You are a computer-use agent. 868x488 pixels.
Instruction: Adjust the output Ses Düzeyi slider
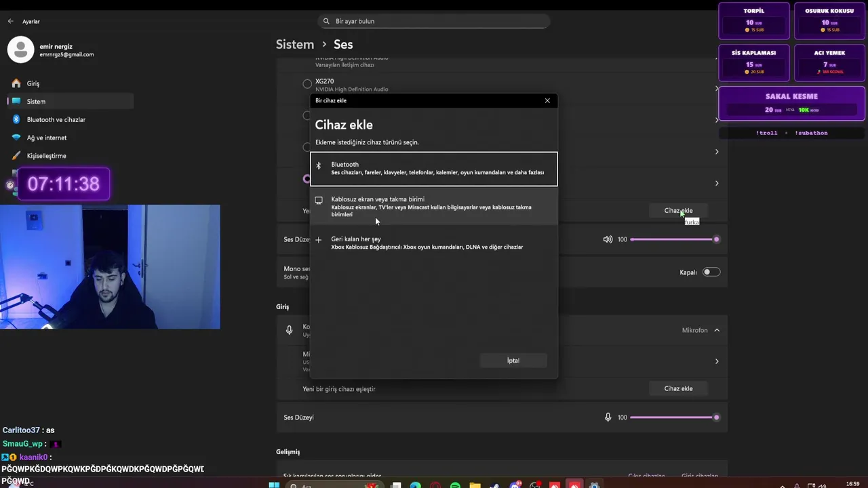pos(675,239)
